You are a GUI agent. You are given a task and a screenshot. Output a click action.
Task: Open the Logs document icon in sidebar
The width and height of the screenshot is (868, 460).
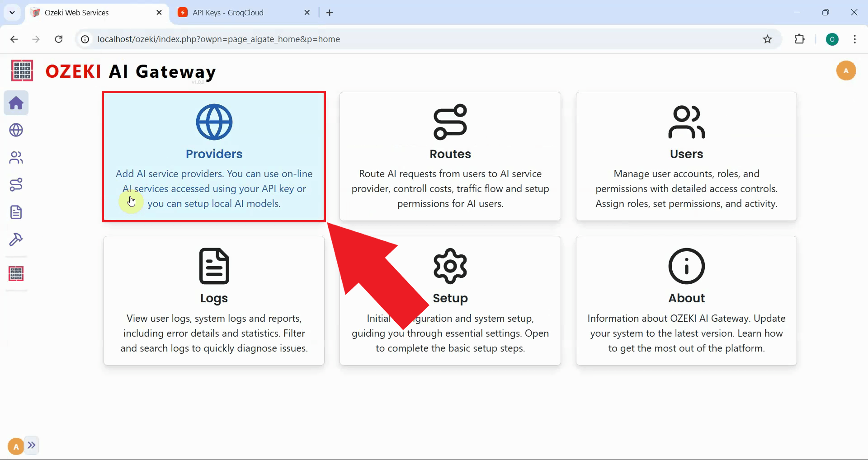coord(16,212)
